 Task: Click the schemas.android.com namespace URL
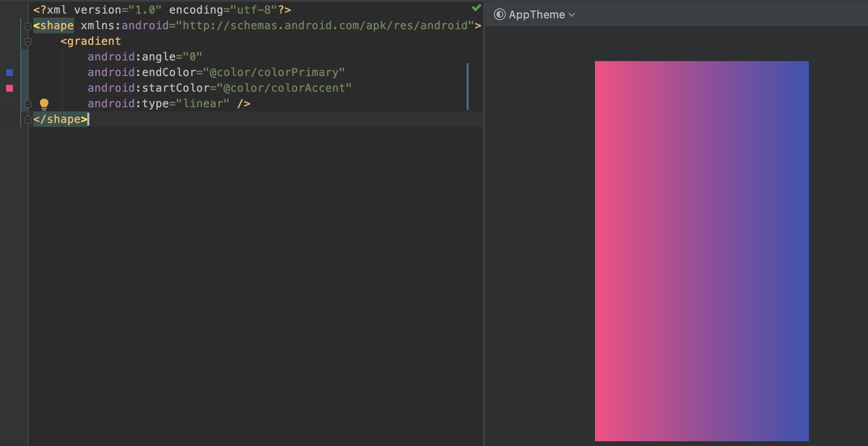pyautogui.click(x=325, y=25)
